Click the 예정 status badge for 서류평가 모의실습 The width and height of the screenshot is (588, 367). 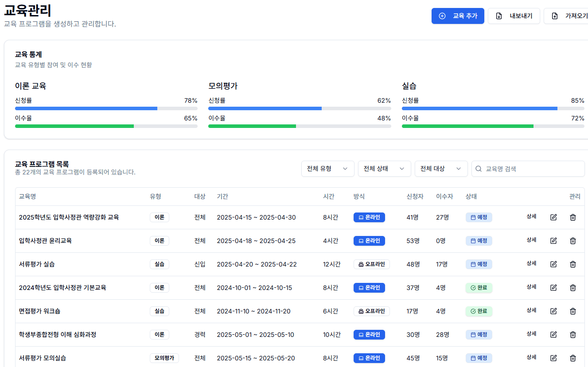(479, 358)
